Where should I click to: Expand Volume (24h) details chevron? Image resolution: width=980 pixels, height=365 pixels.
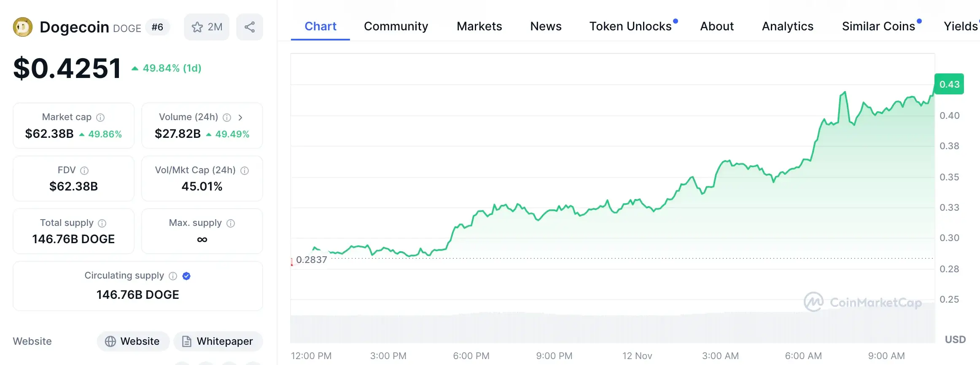pyautogui.click(x=240, y=118)
